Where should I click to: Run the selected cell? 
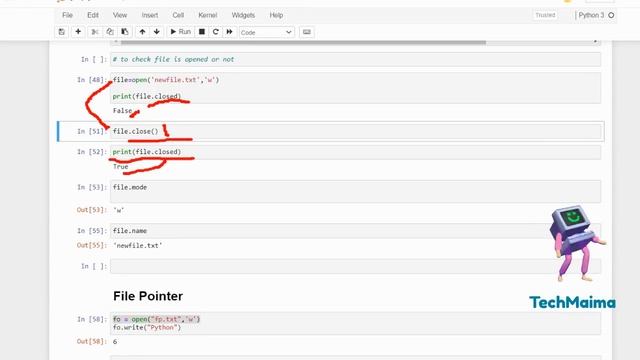point(180,32)
